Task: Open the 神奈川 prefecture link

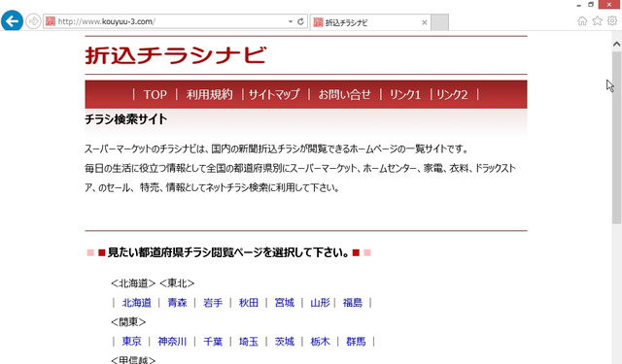Action: [x=172, y=342]
